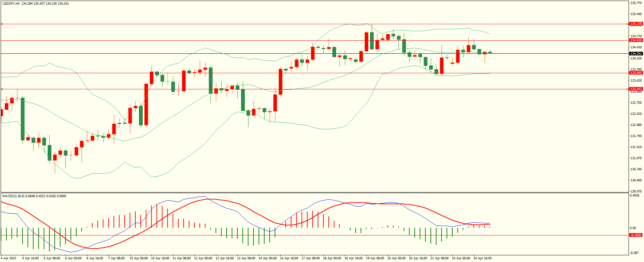Click the 135.770 value on price scale
Screen dimensions: 644x262
pos(636,3)
